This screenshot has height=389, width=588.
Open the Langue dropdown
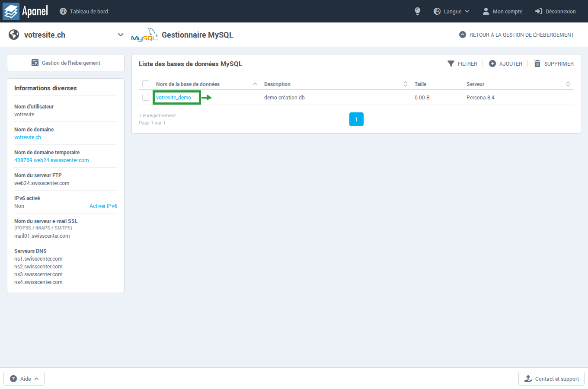pos(451,11)
